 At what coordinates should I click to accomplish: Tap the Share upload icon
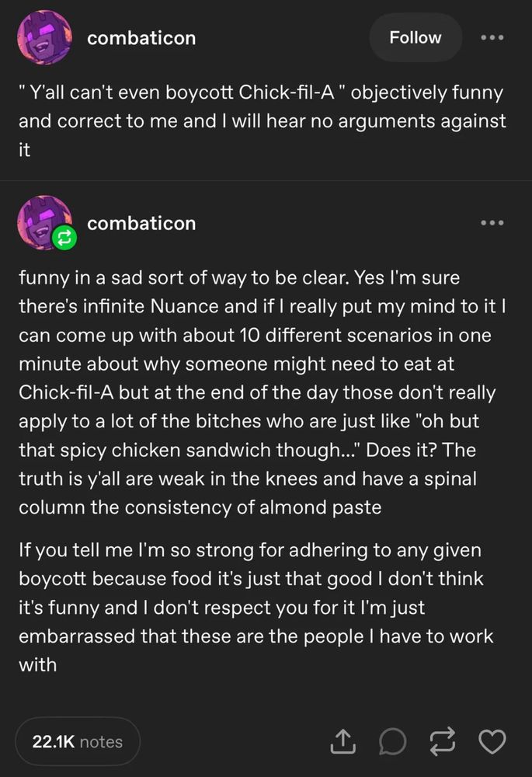point(342,742)
